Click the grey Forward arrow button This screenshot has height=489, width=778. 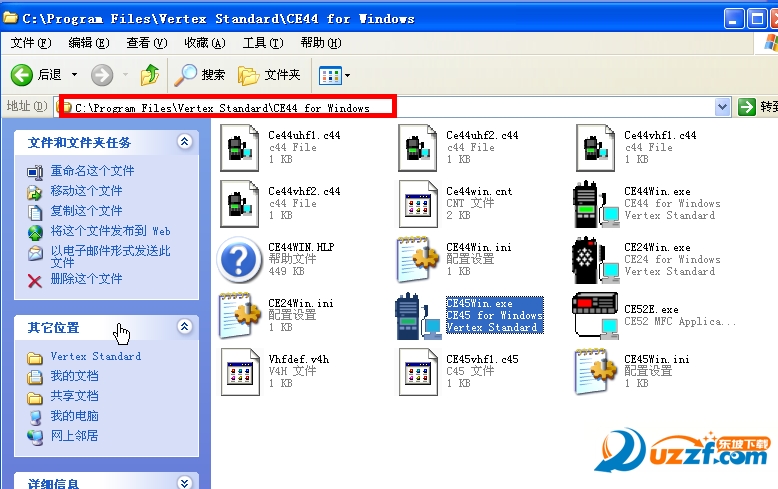pyautogui.click(x=102, y=75)
